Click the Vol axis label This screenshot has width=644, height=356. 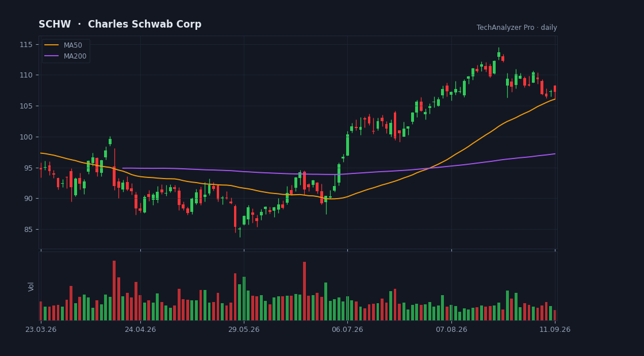(31, 287)
